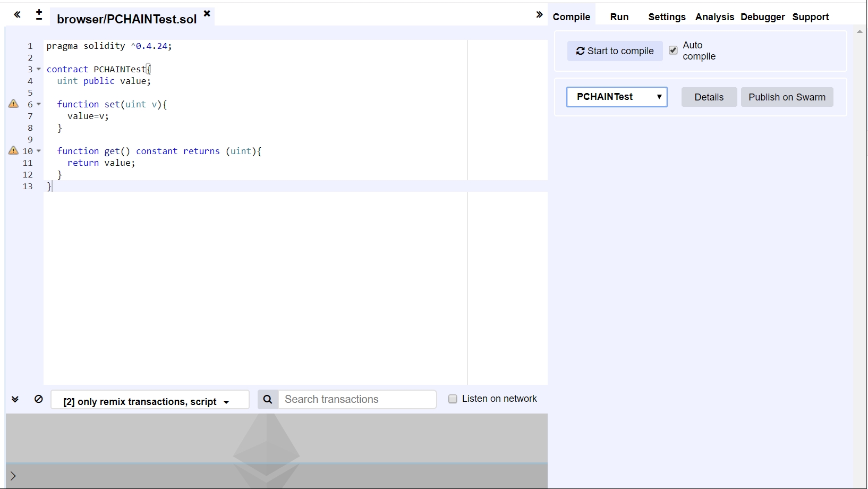This screenshot has height=489, width=868.
Task: Collapse the right panel with double chevron
Action: (x=539, y=14)
